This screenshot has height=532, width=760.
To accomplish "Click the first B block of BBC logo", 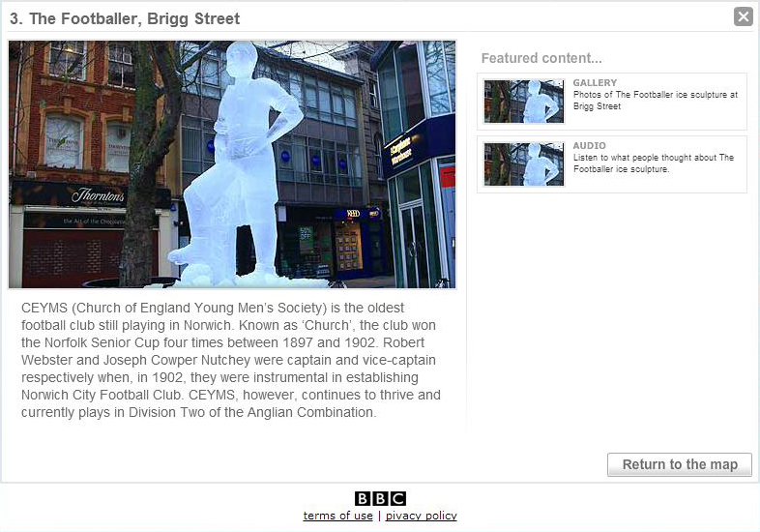I will [x=363, y=498].
